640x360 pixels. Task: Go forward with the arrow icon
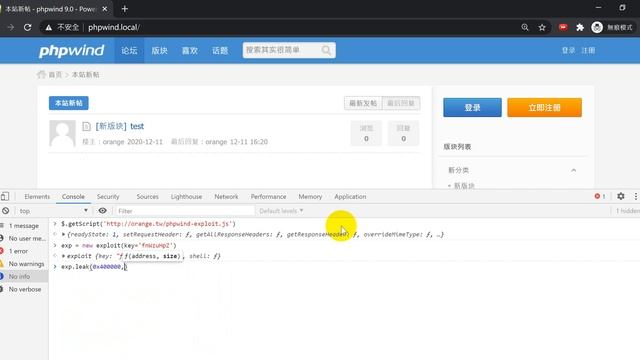pyautogui.click(x=11, y=27)
